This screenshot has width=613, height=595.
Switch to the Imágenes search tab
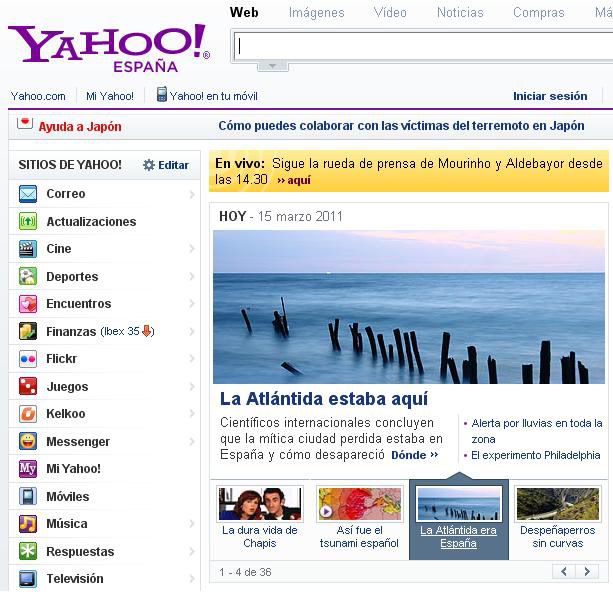317,13
